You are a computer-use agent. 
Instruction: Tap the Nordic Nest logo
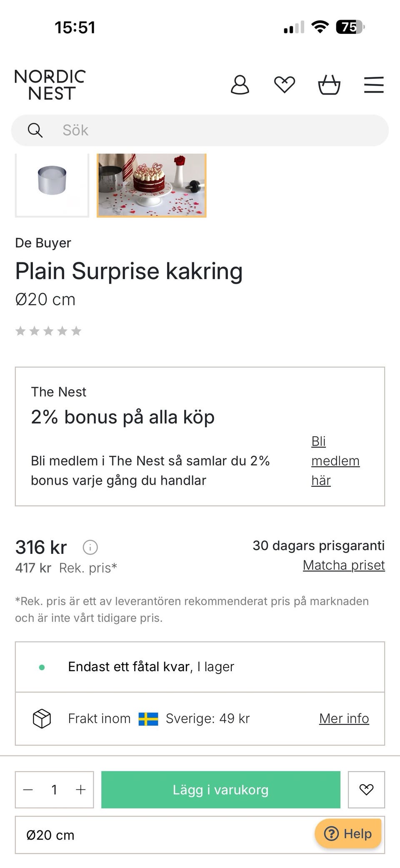(x=50, y=85)
